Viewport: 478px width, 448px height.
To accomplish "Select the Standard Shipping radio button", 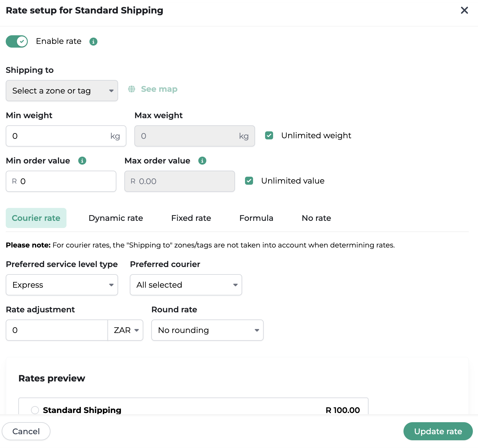I will tap(35, 410).
